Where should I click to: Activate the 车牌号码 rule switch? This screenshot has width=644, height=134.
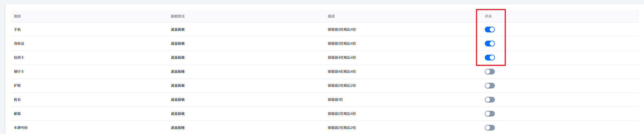[490, 128]
